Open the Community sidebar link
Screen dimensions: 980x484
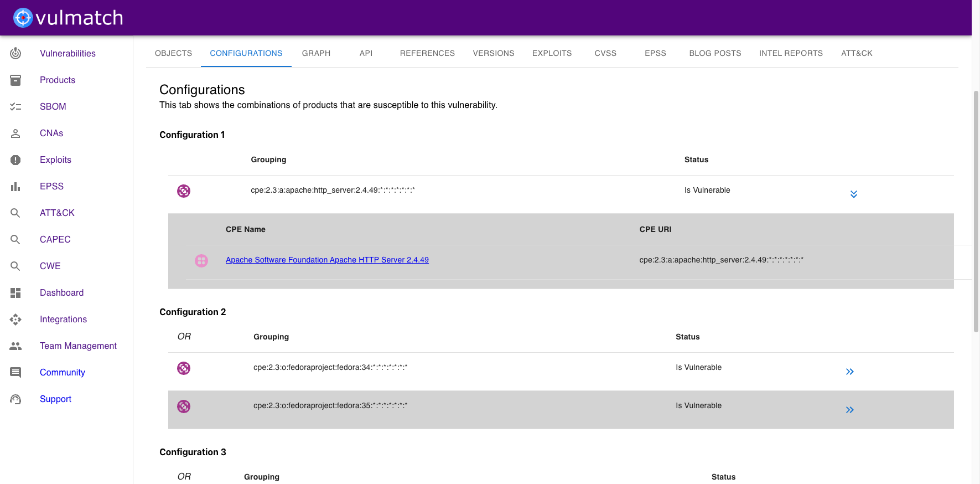click(63, 373)
